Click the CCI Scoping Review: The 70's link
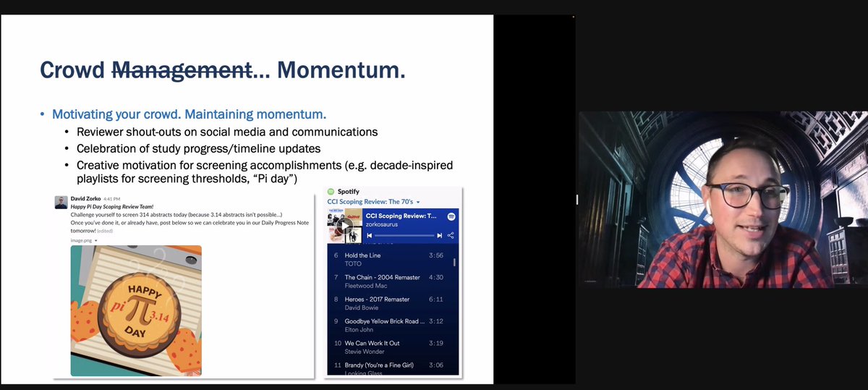The height and width of the screenshot is (390, 868). tap(370, 202)
